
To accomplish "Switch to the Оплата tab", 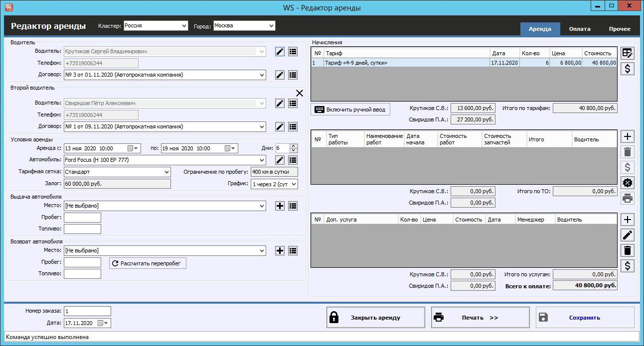I will (x=580, y=29).
